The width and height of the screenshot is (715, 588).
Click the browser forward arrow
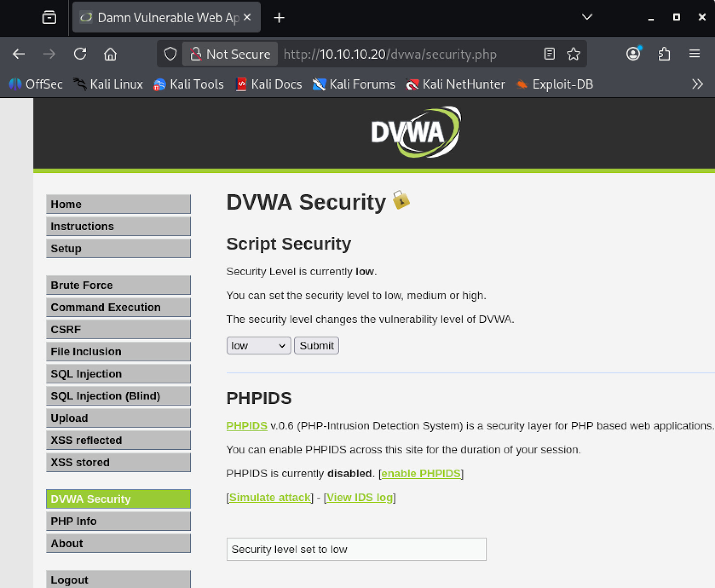49,54
